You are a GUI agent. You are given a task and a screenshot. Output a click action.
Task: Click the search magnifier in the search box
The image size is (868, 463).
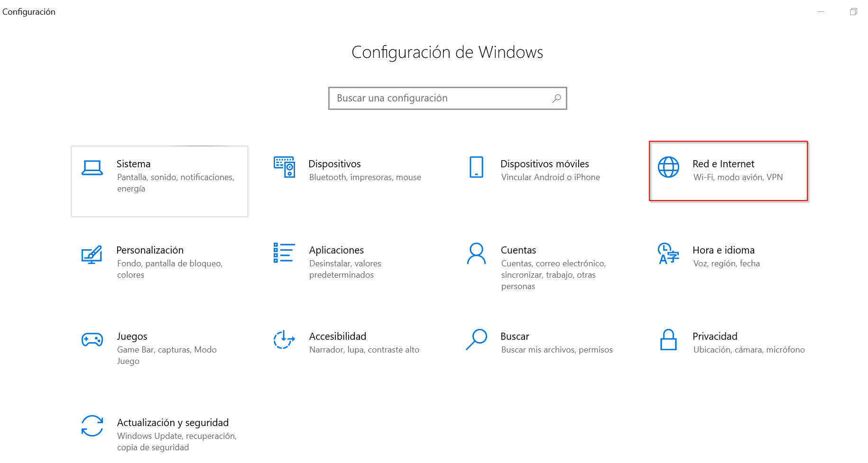pyautogui.click(x=556, y=99)
